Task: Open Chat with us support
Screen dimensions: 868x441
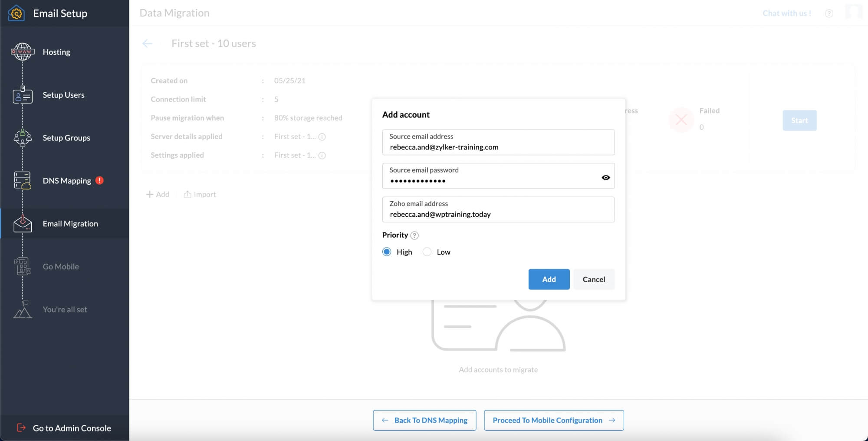Action: pyautogui.click(x=786, y=13)
